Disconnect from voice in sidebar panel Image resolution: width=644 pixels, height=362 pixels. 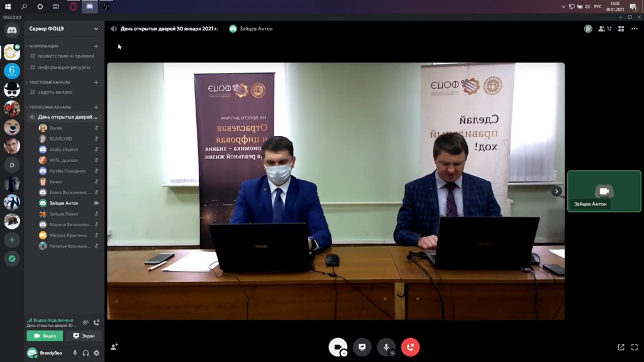coord(96,322)
